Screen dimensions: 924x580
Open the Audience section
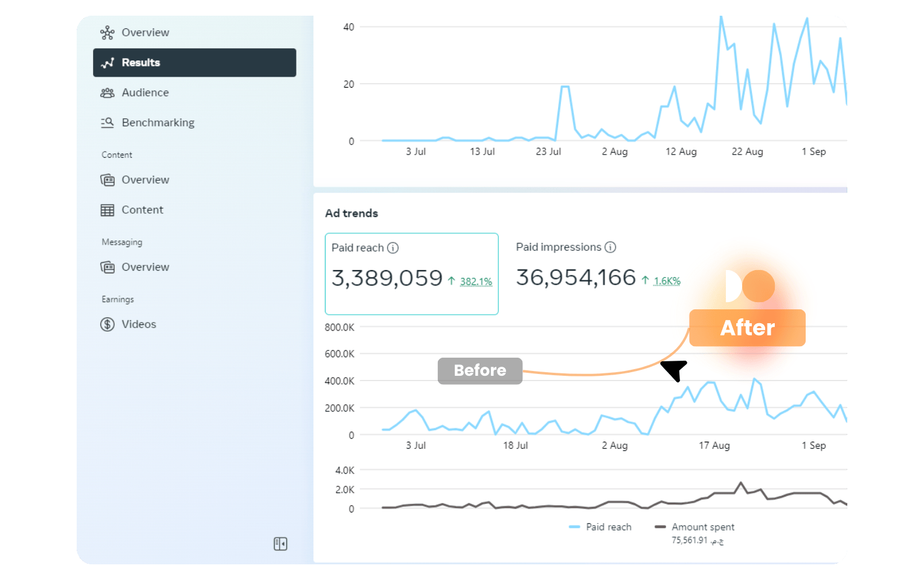[x=145, y=93]
